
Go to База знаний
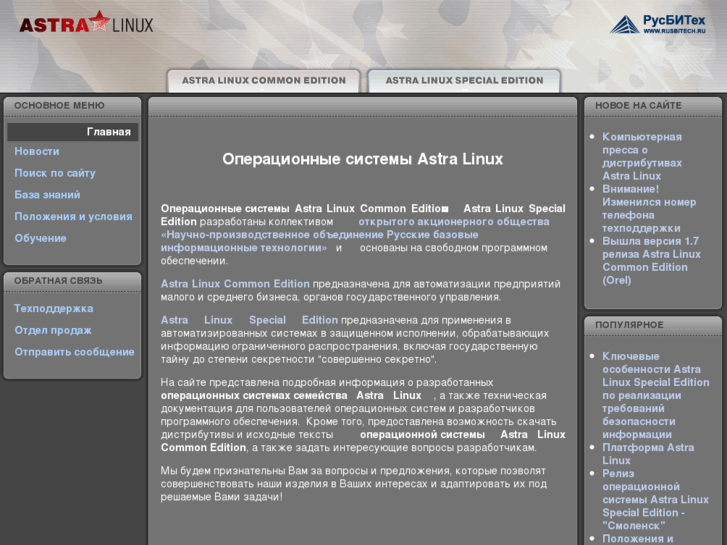pos(47,195)
